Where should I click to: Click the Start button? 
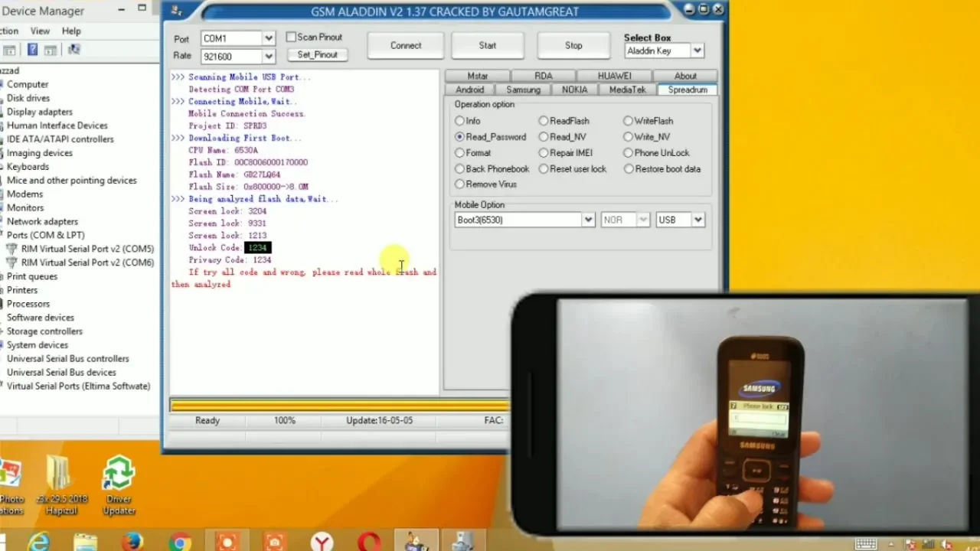pyautogui.click(x=488, y=46)
